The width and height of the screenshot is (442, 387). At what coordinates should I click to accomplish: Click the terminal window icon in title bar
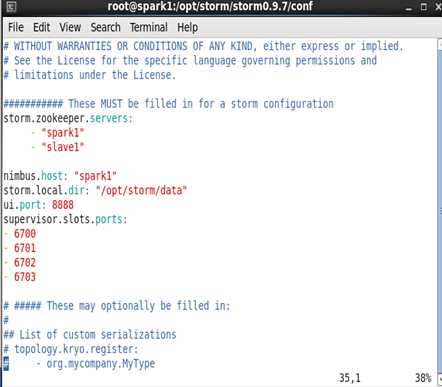11,7
